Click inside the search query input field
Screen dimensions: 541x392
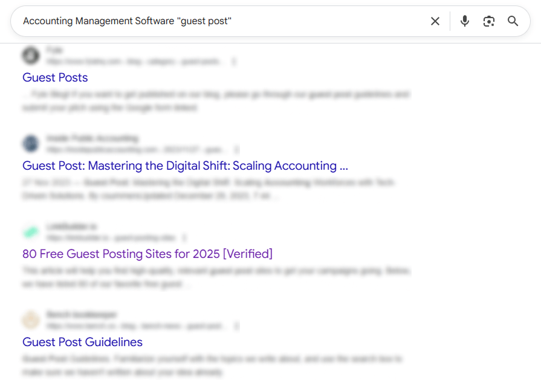pyautogui.click(x=181, y=21)
